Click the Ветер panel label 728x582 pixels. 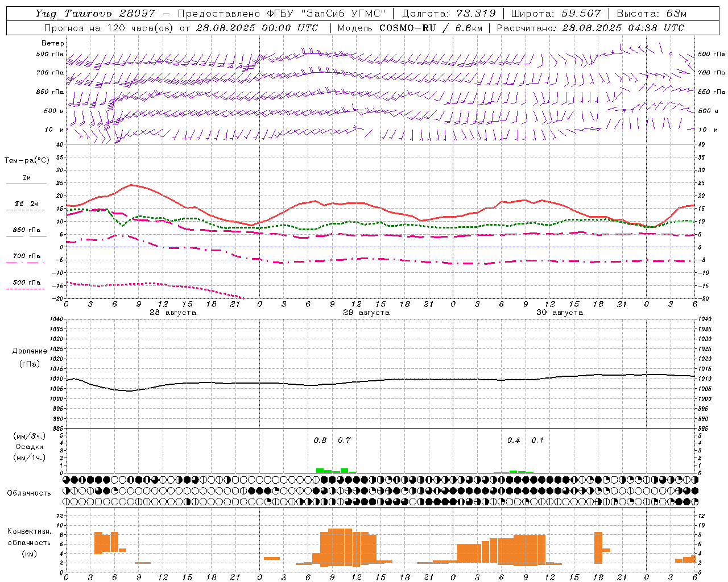coord(53,43)
